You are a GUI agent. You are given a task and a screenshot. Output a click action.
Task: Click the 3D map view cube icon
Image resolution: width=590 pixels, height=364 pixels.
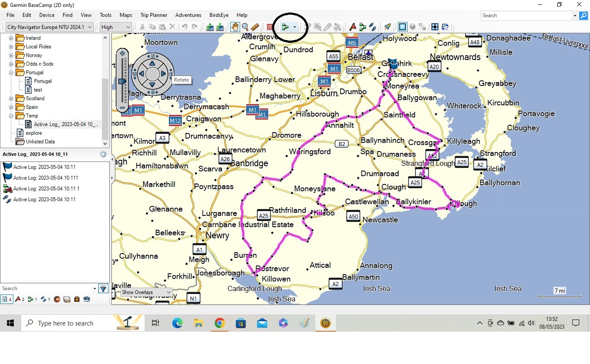point(412,27)
